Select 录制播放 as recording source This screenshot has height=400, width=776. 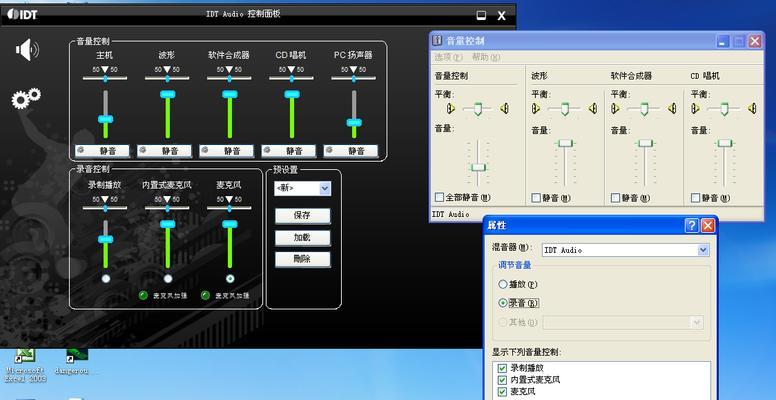[106, 279]
